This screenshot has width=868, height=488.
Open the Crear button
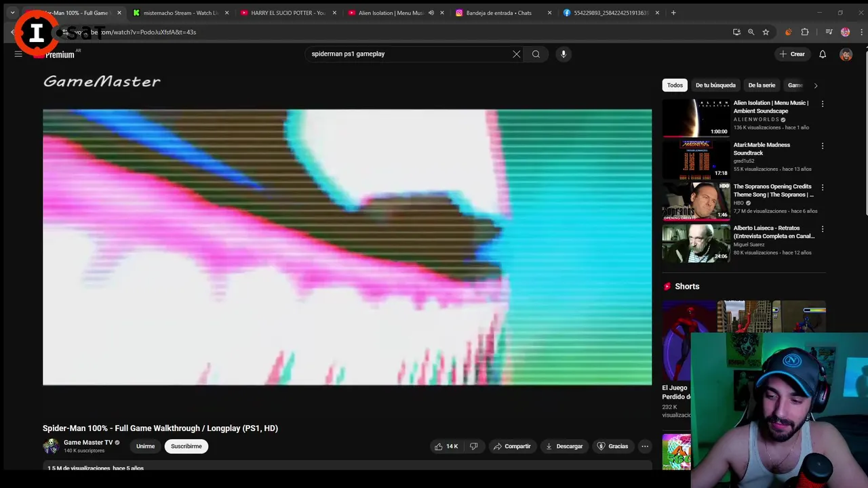point(792,54)
